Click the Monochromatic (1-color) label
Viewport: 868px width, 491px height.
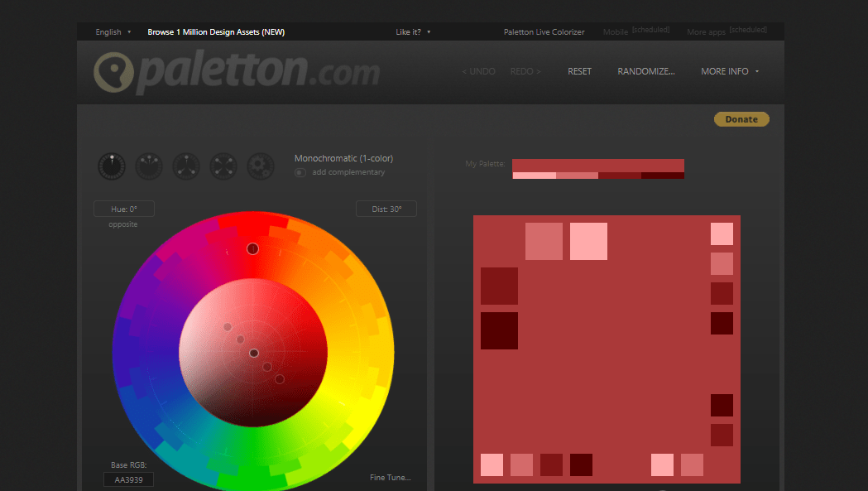343,158
